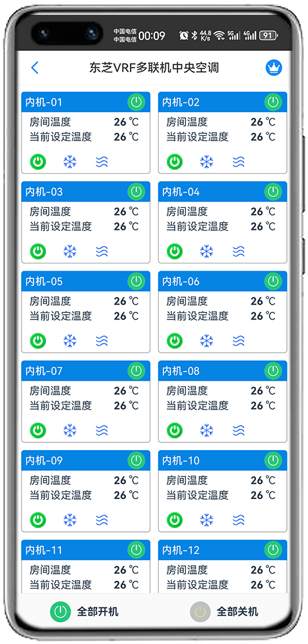Tap the battery indicator in status bar
This screenshot has height=644, width=308.
[x=269, y=35]
